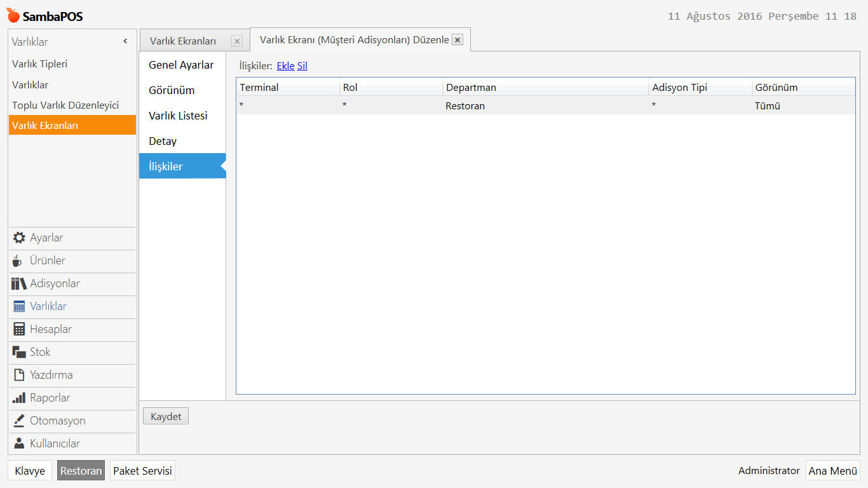868x488 pixels.
Task: Click the Sil link
Action: pos(302,66)
